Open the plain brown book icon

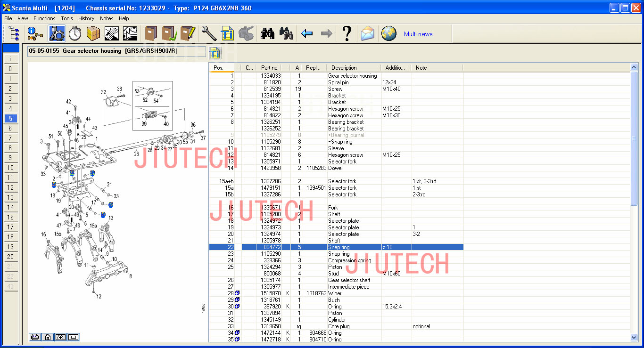[151, 33]
